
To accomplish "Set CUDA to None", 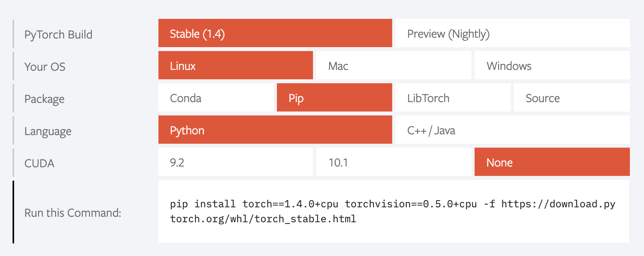I will click(552, 162).
